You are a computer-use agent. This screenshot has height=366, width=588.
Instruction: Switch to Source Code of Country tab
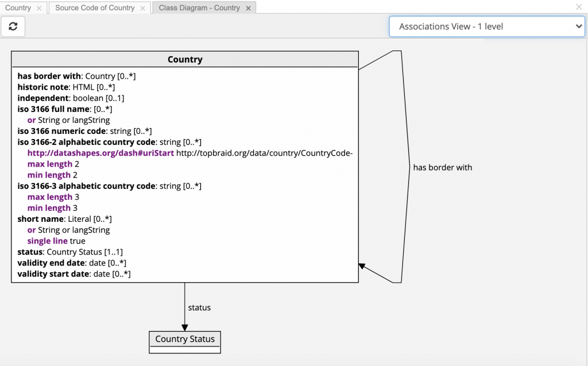pyautogui.click(x=95, y=8)
